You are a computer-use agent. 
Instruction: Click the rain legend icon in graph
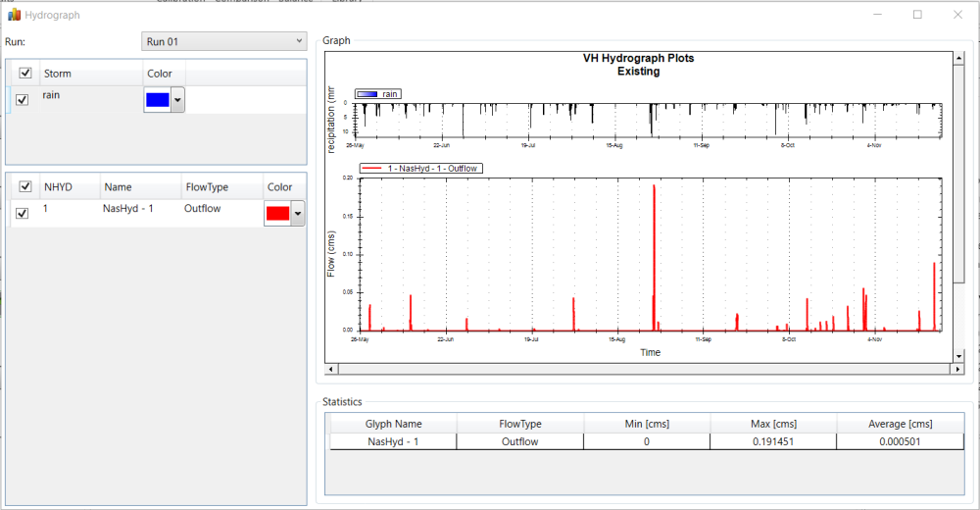(x=367, y=94)
